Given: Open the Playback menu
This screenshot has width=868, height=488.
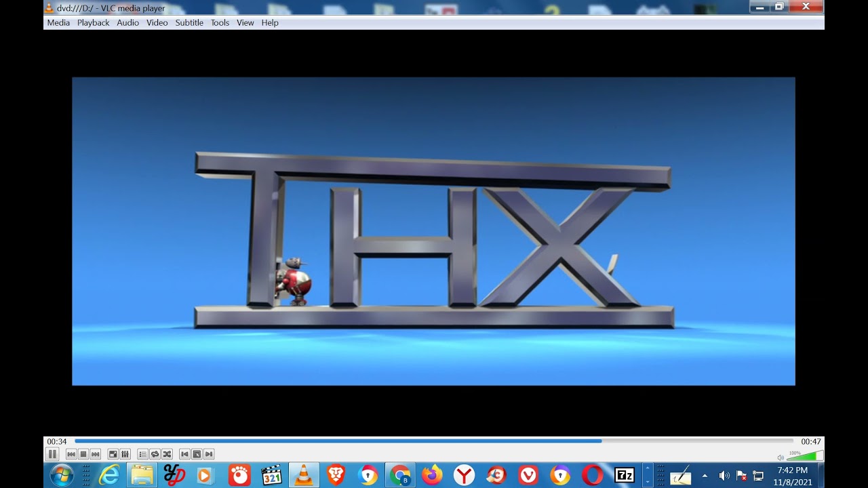Looking at the screenshot, I should pos(93,22).
